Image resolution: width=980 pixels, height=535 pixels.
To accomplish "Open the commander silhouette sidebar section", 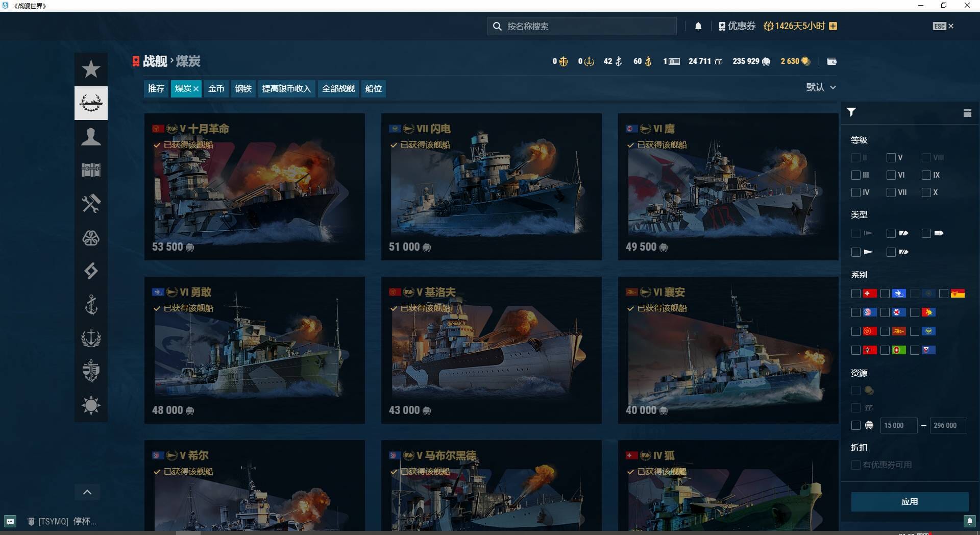I will [x=91, y=137].
